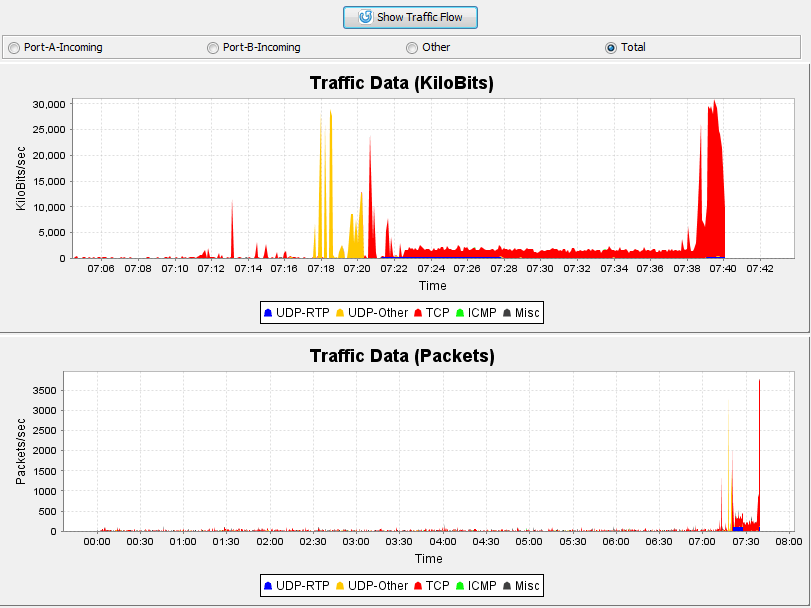This screenshot has height=608, width=811.
Task: Click UDP-Other legend marker in Packets chart
Action: 340,586
